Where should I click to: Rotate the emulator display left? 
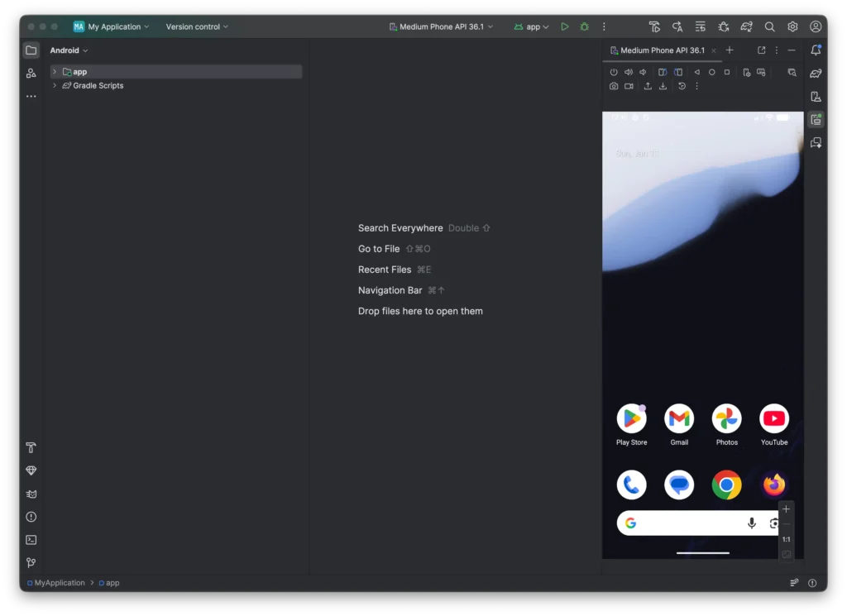(662, 72)
